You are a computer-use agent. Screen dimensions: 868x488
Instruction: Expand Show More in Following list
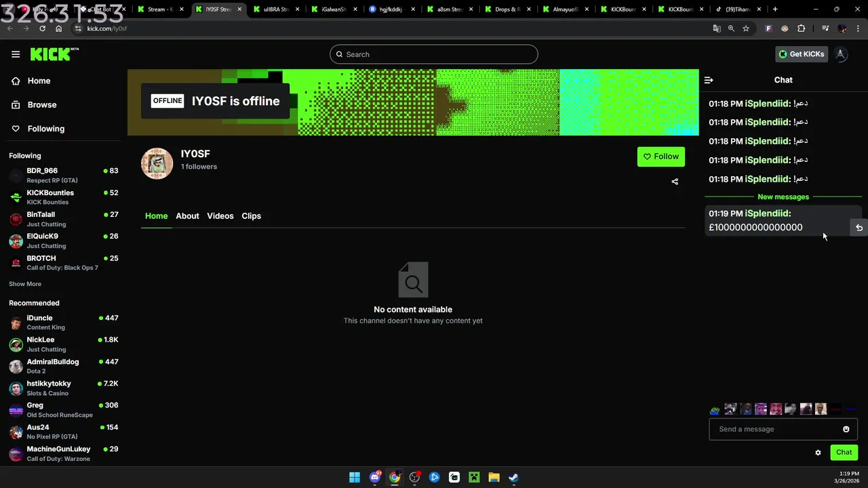point(25,284)
